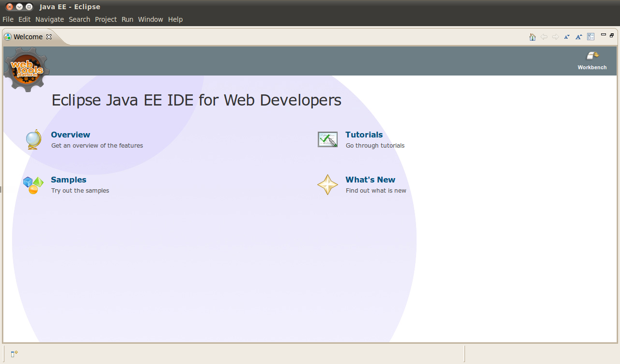This screenshot has width=620, height=364.
Task: Minimize the Welcome view panel
Action: coord(604,35)
